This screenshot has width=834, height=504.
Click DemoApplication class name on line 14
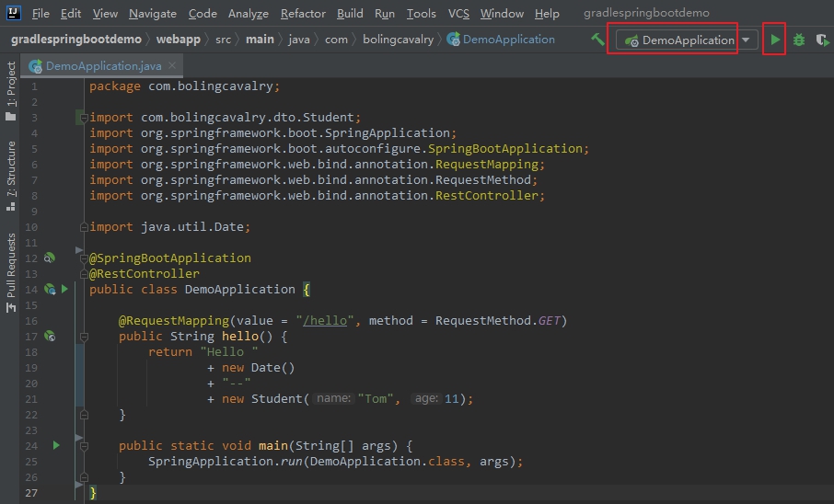tap(240, 289)
